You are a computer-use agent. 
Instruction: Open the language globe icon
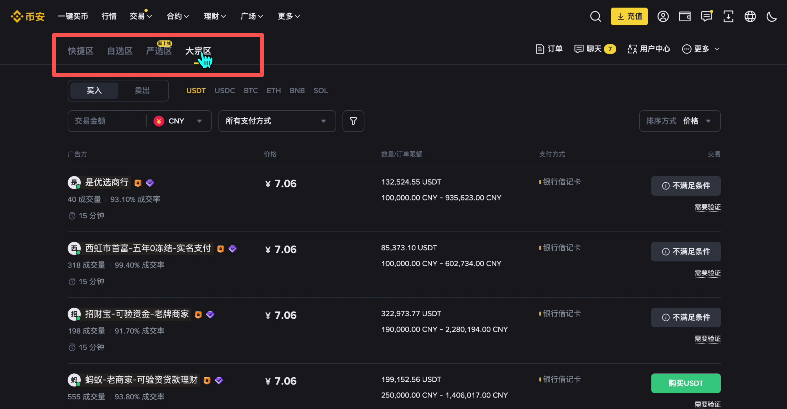click(x=750, y=16)
